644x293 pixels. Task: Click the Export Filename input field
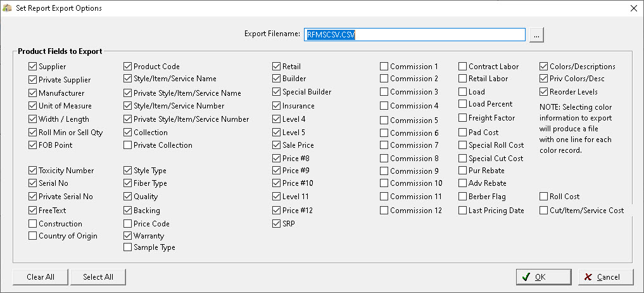pos(414,35)
